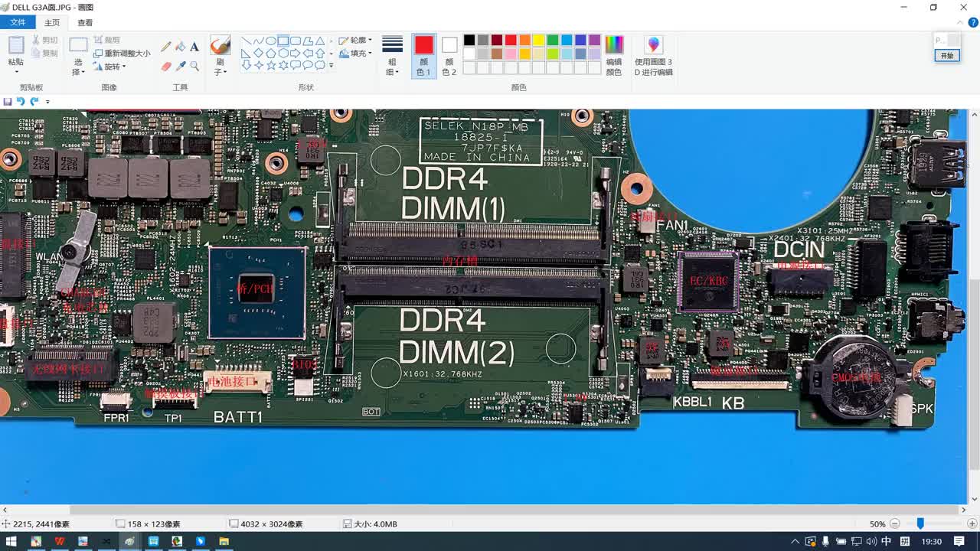Image resolution: width=980 pixels, height=551 pixels.
Task: Pick the orange color swatch
Action: point(524,40)
